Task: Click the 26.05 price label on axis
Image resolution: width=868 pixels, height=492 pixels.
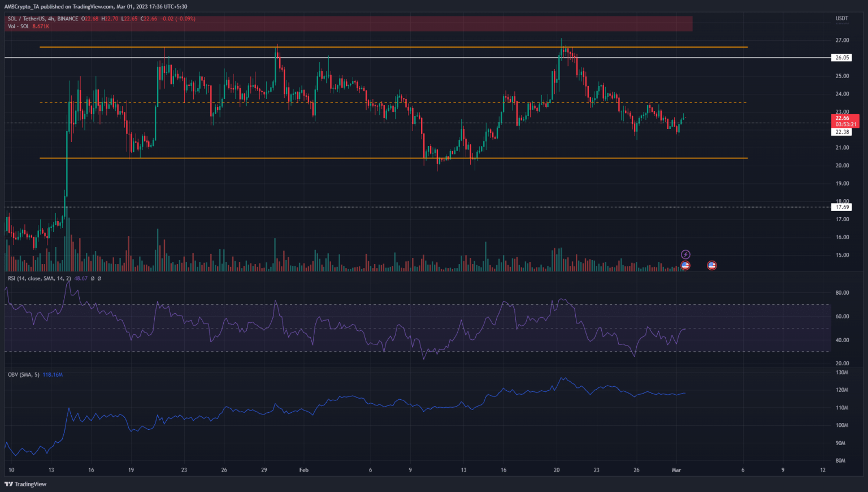Action: (842, 58)
